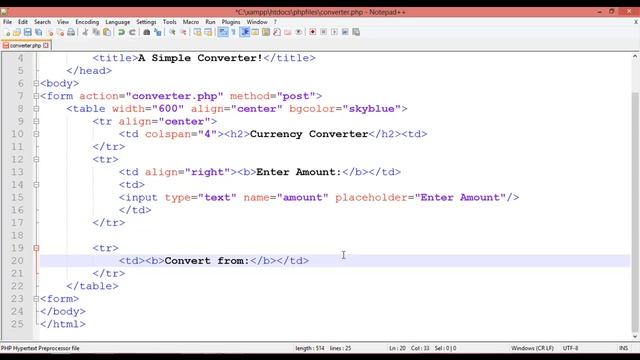Toggle the Indent Guide toolbar button
Viewport: 640px width, 360px height.
point(244,32)
